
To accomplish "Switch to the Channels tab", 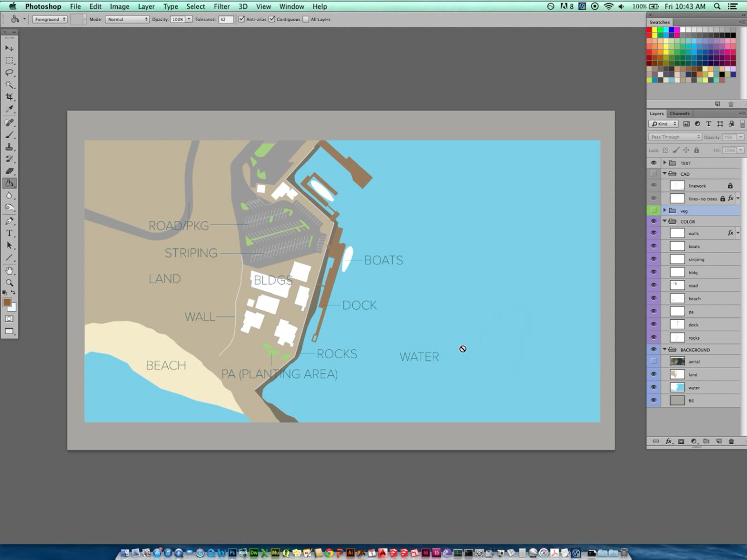I will coord(679,114).
